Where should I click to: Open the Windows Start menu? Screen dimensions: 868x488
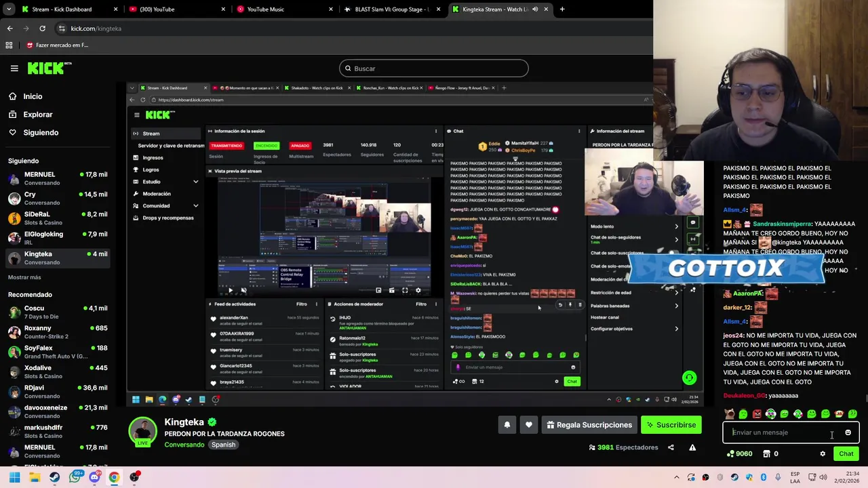click(14, 477)
